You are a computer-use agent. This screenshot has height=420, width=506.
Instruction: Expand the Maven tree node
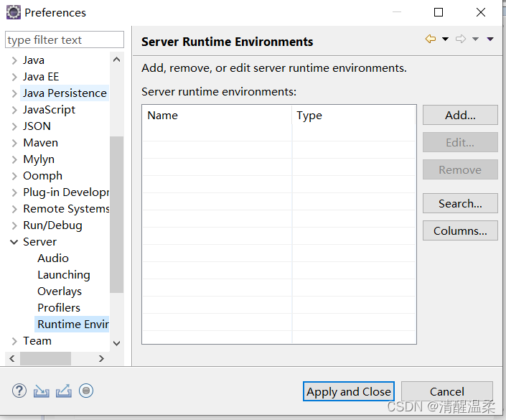[x=14, y=143]
